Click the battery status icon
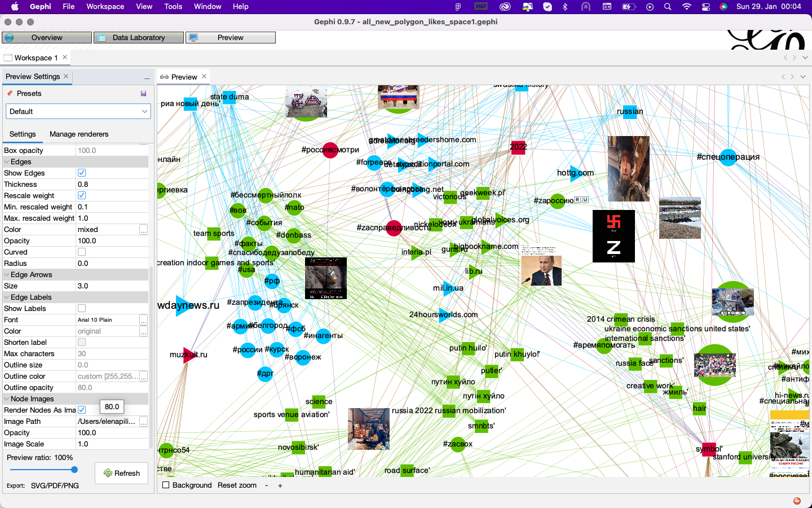 click(628, 7)
